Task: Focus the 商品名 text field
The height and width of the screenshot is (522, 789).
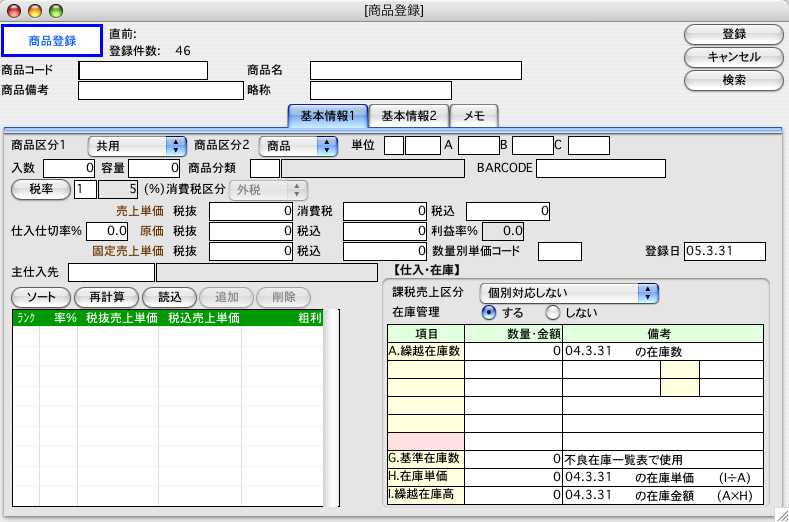Action: click(x=415, y=70)
